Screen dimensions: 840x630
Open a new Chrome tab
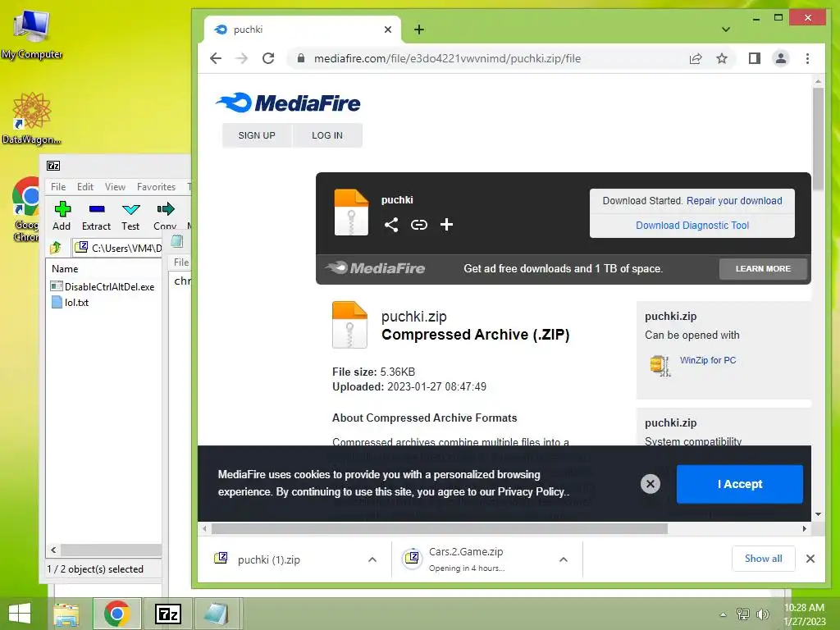click(x=419, y=30)
